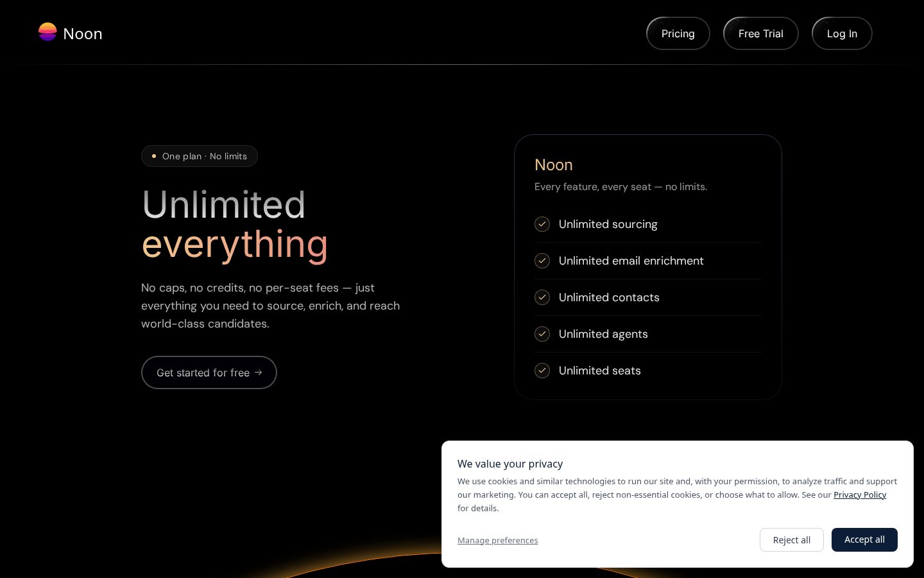
Task: Open the Pricing page
Action: pyautogui.click(x=678, y=33)
